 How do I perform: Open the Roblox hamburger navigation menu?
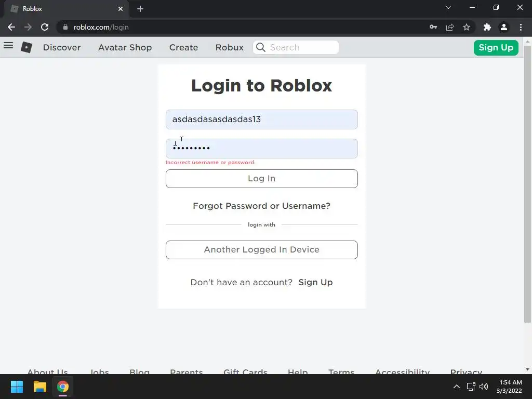point(8,46)
